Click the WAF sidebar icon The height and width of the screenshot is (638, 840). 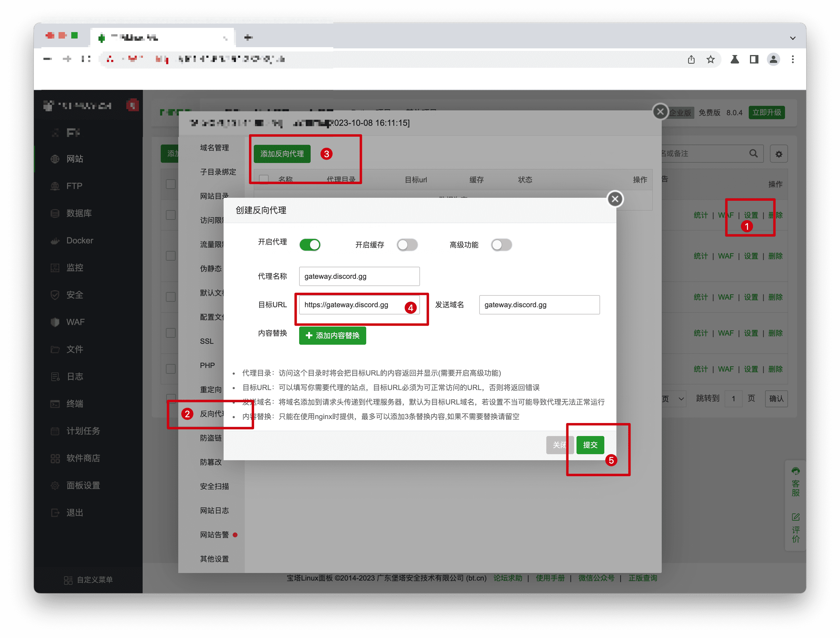55,322
